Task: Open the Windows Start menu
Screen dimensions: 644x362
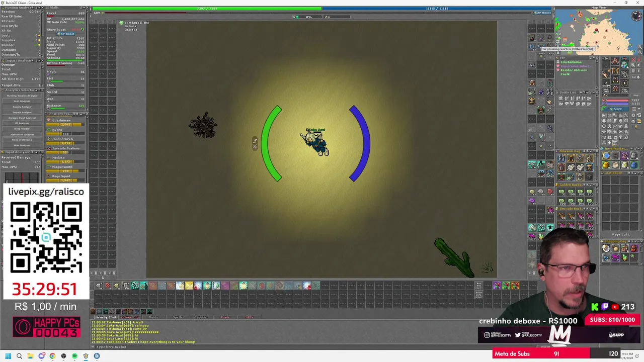Action: point(8,356)
